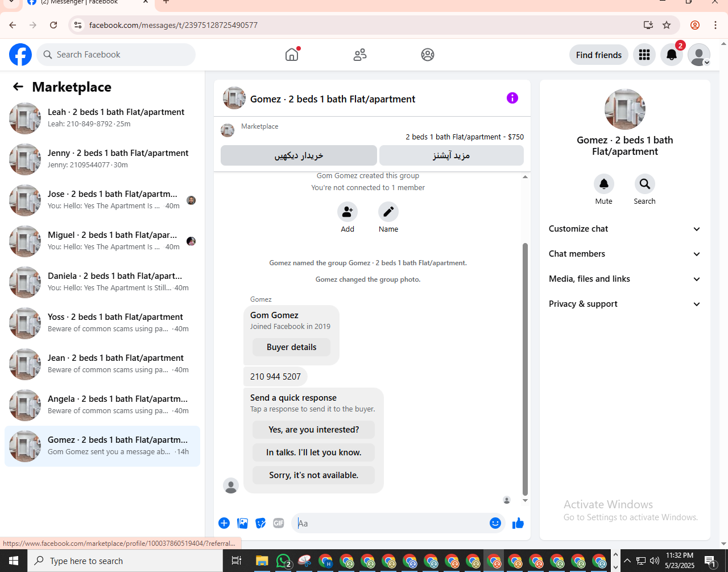728x572 pixels.
Task: Send 'In talks. I'll let you know.' response
Action: click(314, 452)
